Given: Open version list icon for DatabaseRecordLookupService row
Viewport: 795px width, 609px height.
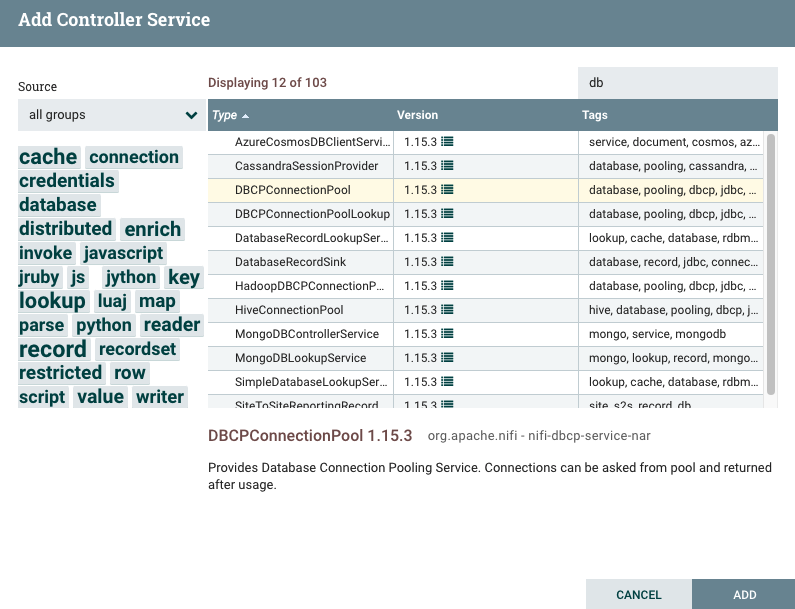Looking at the screenshot, I should point(447,238).
